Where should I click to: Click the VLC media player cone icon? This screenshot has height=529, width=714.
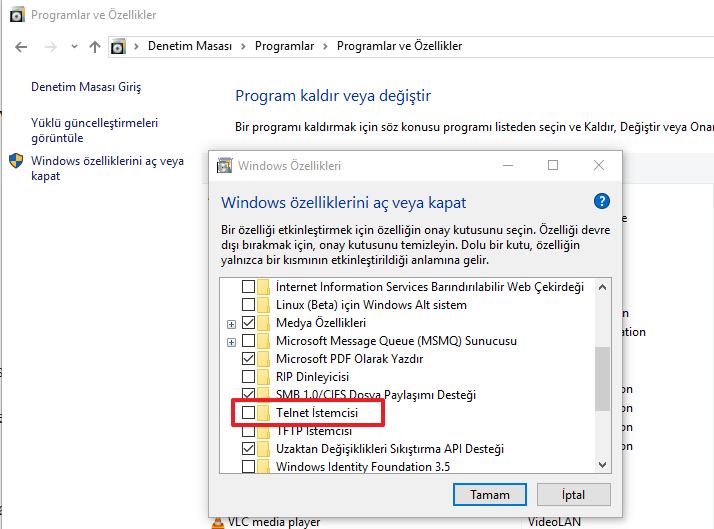point(218,523)
